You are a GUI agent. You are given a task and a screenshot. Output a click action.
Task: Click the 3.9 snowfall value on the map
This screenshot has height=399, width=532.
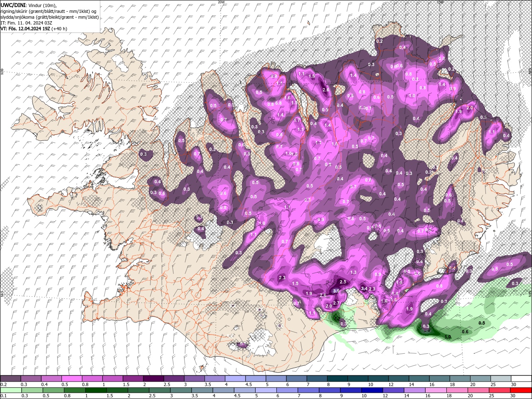point(336,291)
